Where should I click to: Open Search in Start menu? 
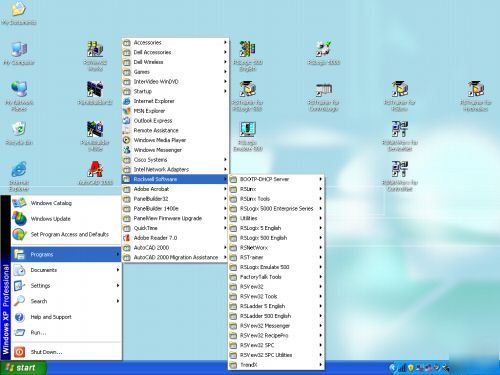[66, 301]
